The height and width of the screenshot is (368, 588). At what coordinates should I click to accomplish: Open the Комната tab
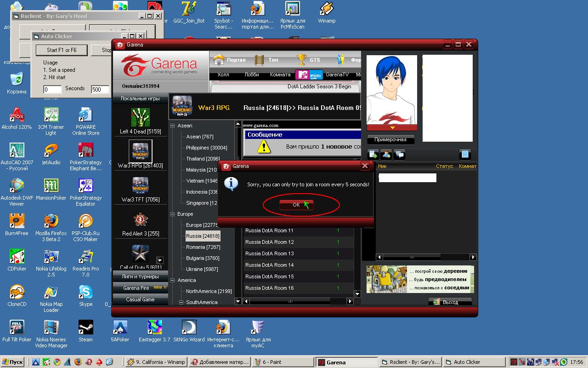tap(280, 75)
